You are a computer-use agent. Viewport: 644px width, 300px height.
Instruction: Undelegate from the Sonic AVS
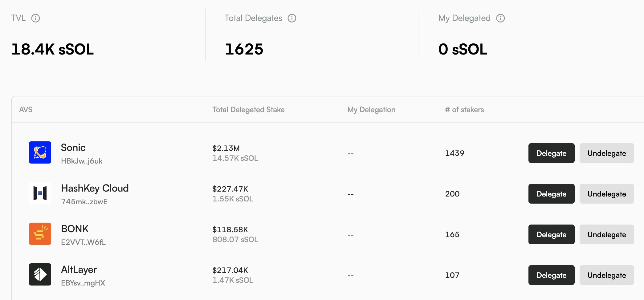pos(607,153)
